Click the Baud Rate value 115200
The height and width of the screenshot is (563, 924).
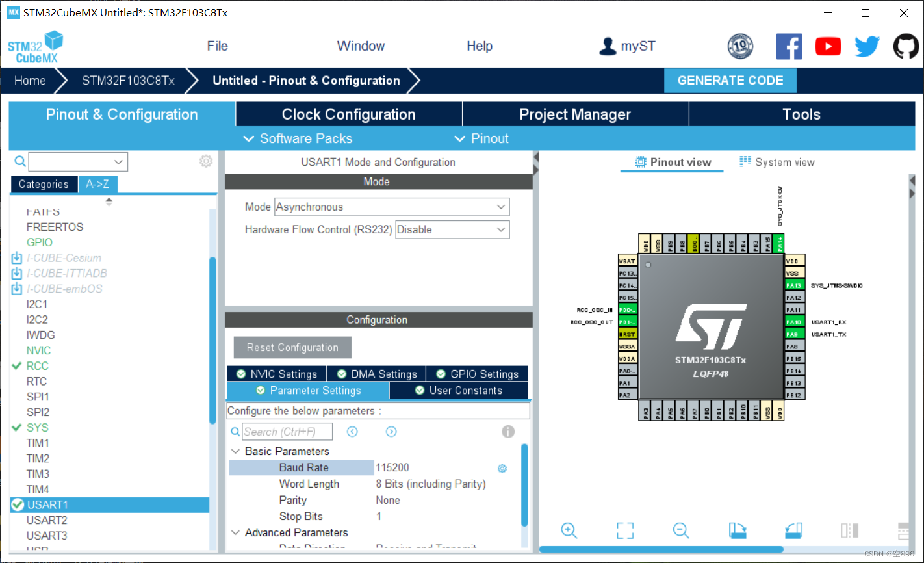(x=392, y=468)
